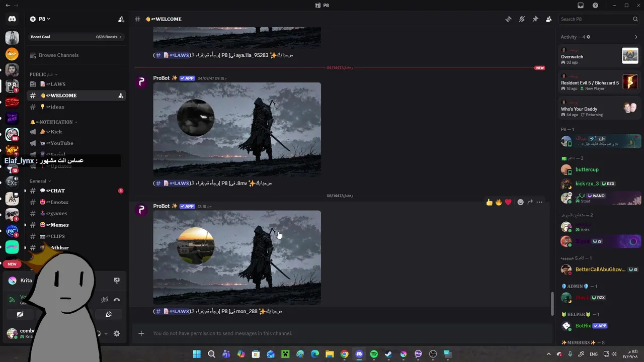Collapse the PUBLIC category

click(43, 74)
